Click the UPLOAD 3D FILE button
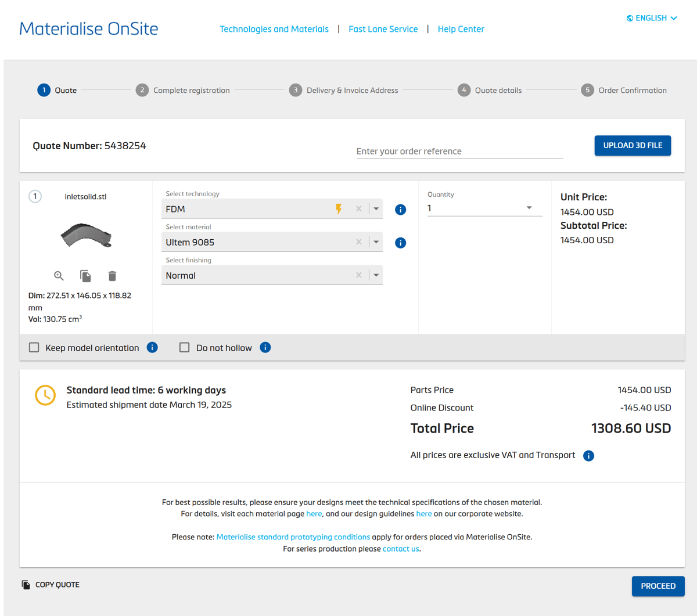 coord(633,146)
